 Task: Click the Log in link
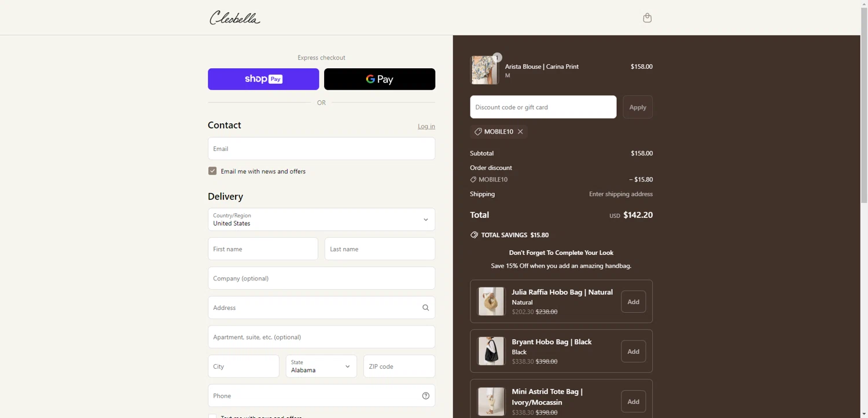pos(426,126)
